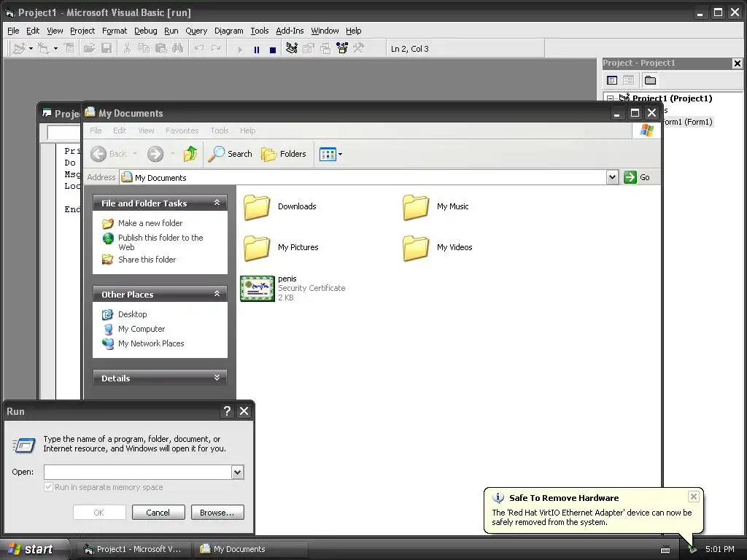Click Share this folder link
Screen dimensions: 747x560
pos(147,260)
